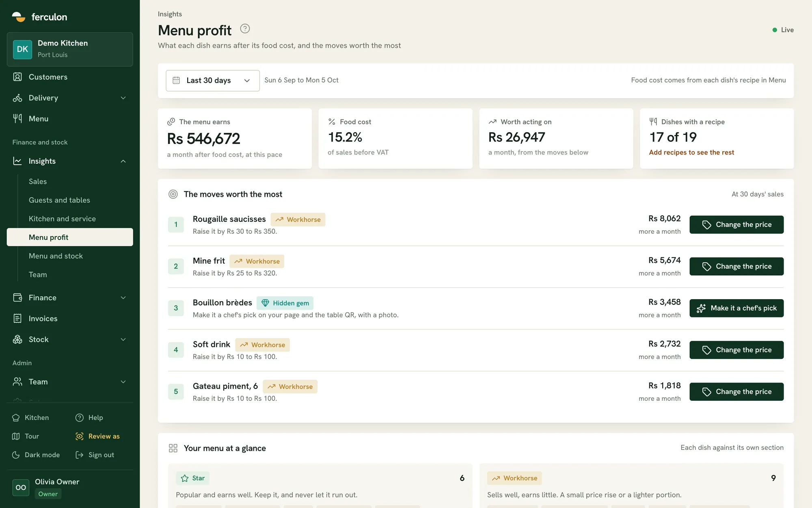Click the calendar icon in date picker
Screen dimensions: 812x508
click(x=176, y=80)
